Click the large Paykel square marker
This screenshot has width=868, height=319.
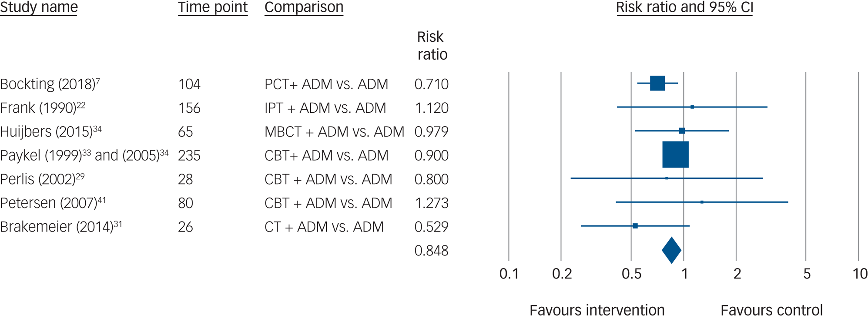(675, 154)
